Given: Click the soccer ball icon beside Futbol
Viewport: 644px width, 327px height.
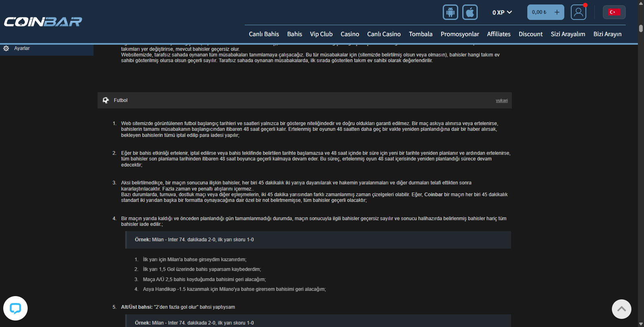Looking at the screenshot, I should [106, 100].
